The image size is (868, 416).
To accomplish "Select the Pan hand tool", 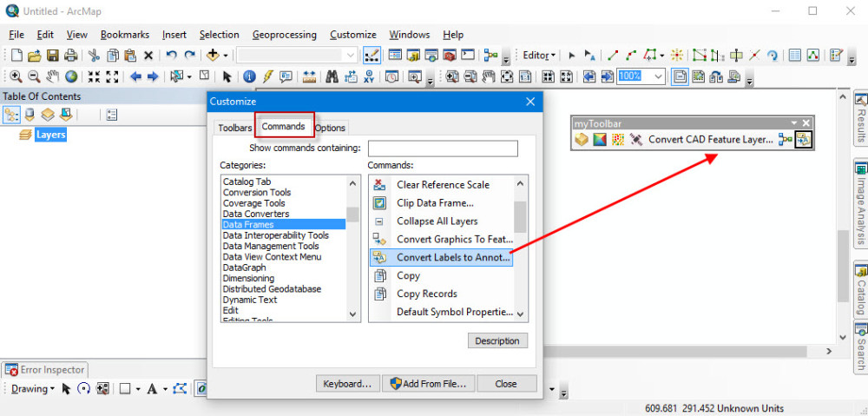I will [52, 76].
